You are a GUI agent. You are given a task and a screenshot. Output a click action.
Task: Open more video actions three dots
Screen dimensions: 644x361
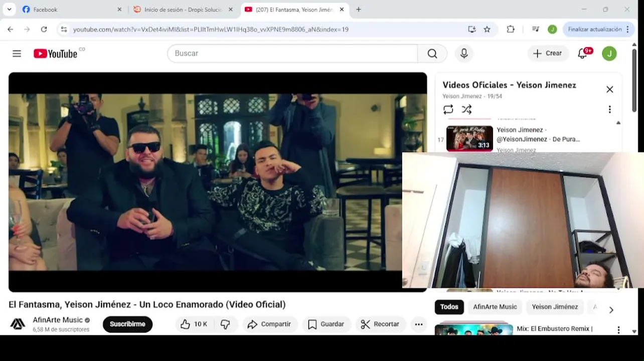click(419, 324)
